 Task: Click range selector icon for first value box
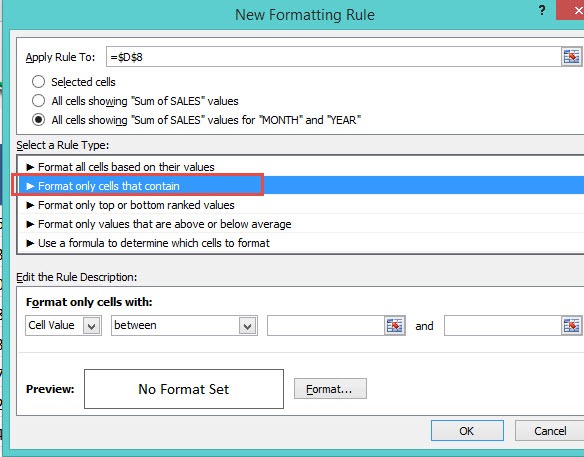pyautogui.click(x=394, y=326)
